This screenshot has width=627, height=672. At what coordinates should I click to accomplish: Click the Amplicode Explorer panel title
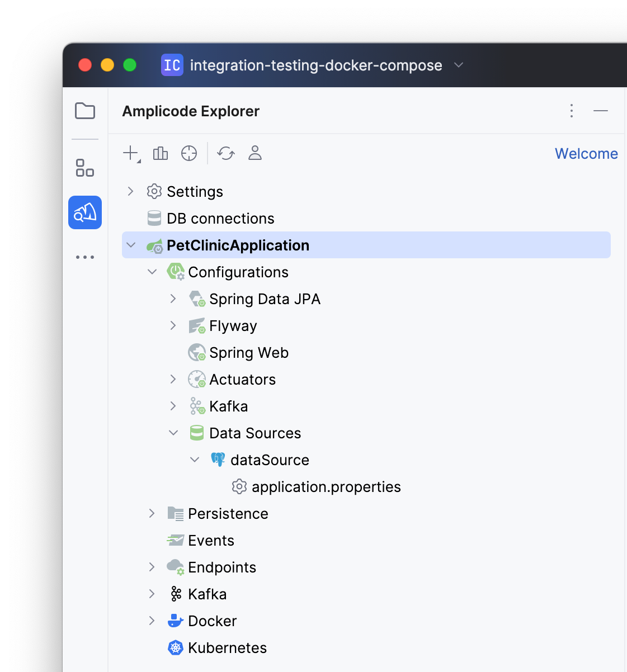tap(191, 111)
